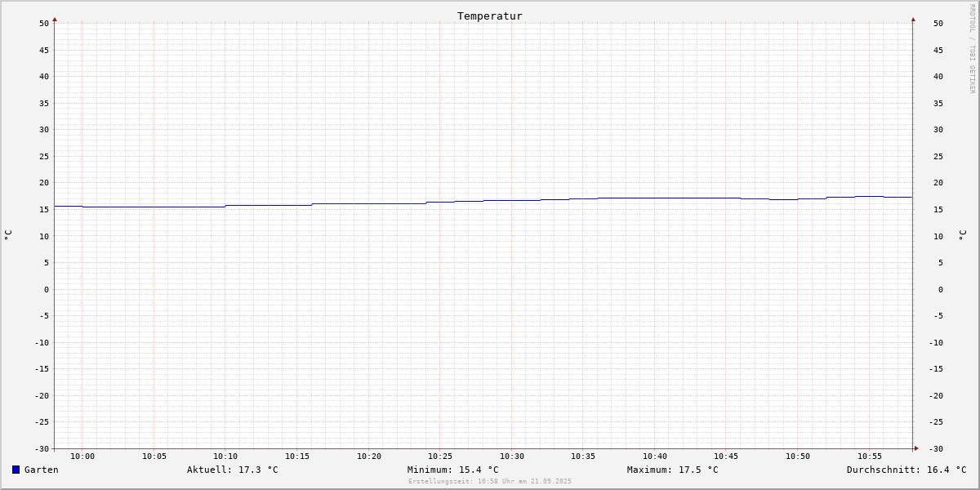Click the Temperatur chart title
Image resolution: width=980 pixels, height=490 pixels.
click(x=490, y=16)
